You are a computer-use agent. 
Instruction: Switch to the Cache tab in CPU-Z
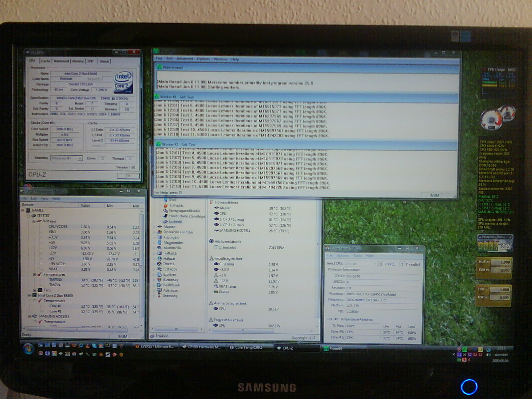click(x=46, y=61)
